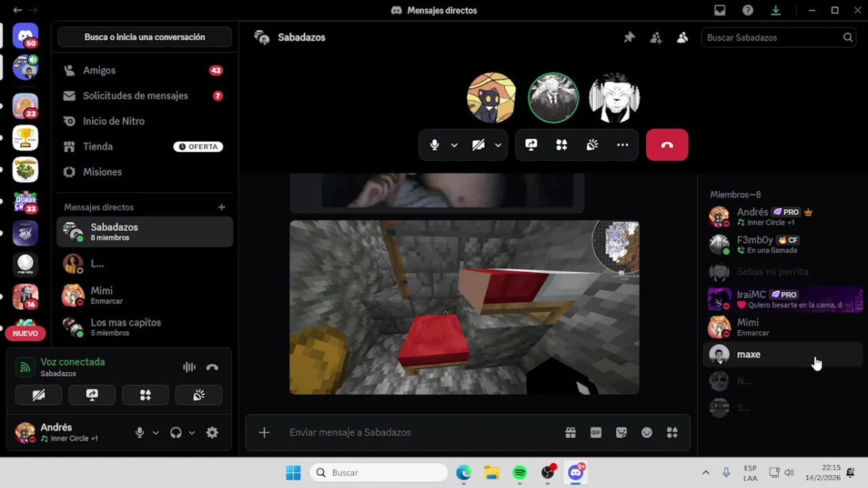Open the server icon with the 16 badge
This screenshot has width=868, height=488.
click(25, 296)
